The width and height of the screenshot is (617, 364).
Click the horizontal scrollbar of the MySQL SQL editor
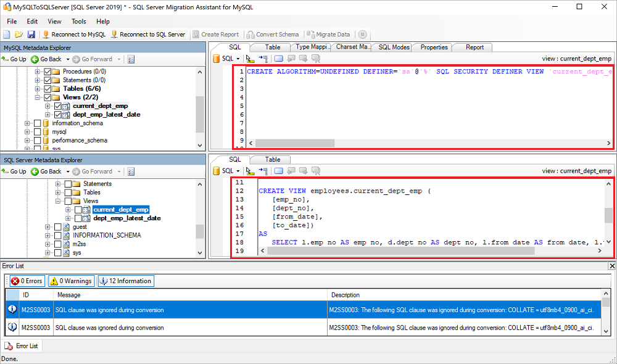click(x=294, y=143)
